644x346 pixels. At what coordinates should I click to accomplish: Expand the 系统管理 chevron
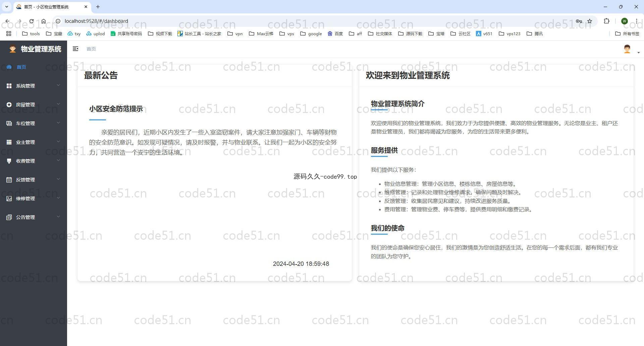(x=58, y=85)
